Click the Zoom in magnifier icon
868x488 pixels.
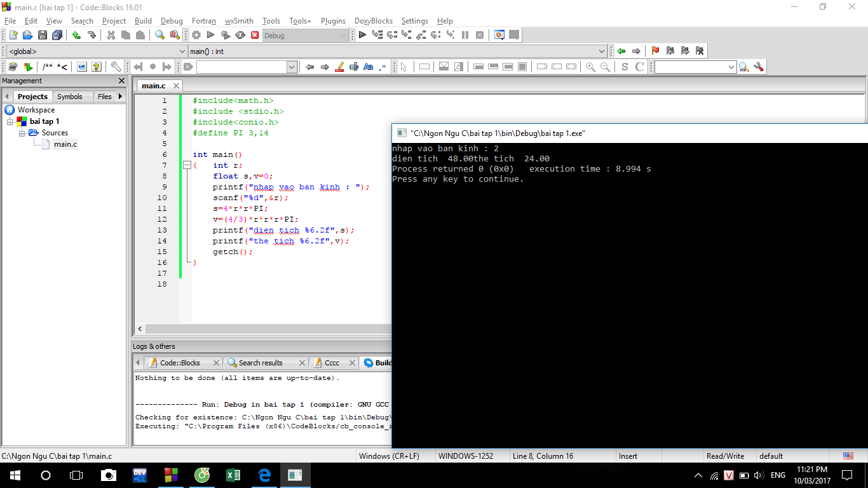pyautogui.click(x=590, y=67)
